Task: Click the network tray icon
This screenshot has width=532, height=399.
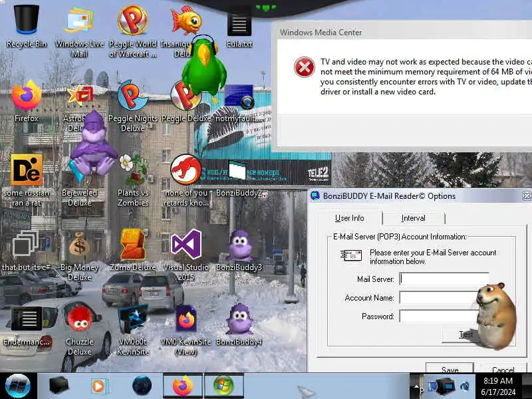Action: coord(445,386)
